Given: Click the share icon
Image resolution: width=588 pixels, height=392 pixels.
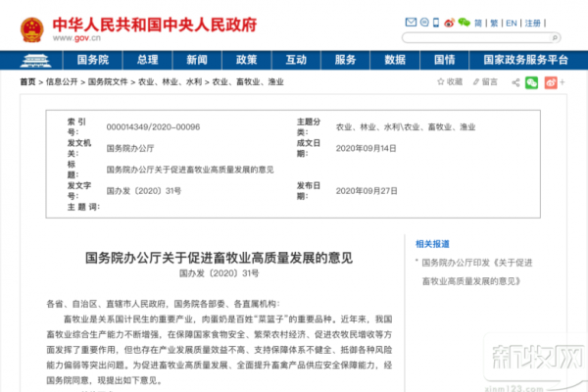Looking at the screenshot, I should click(x=516, y=82).
